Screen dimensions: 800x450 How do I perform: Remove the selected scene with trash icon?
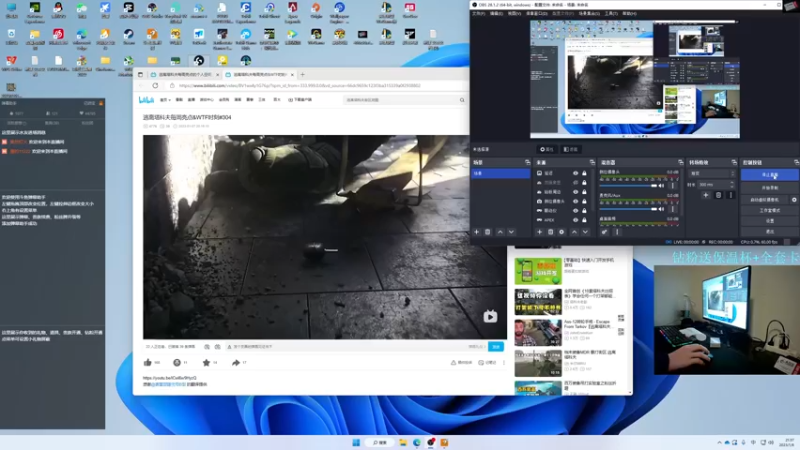point(488,232)
